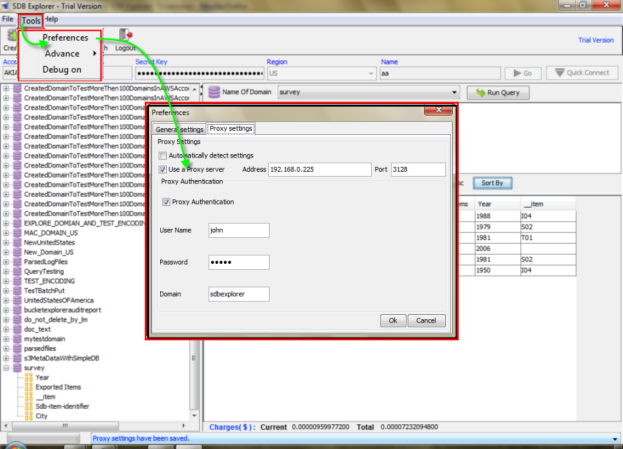Open the status message dropdown arrow
Viewport: 623px width, 449px height.
coord(615,439)
